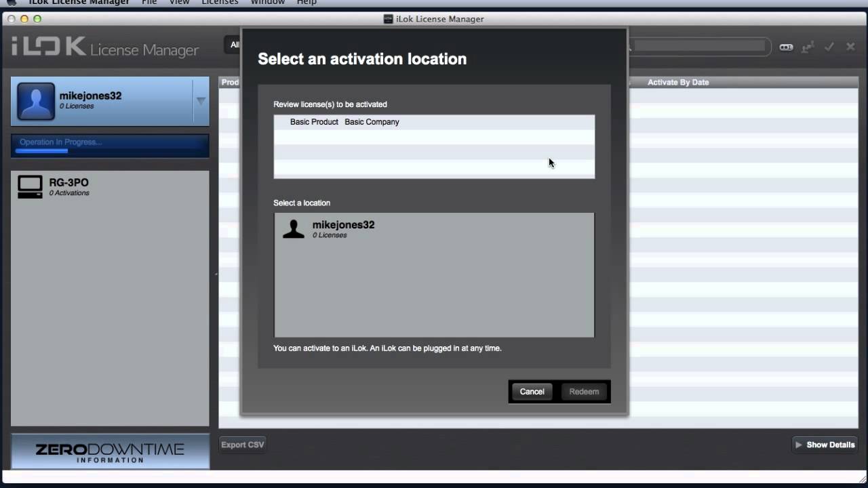Screen dimensions: 868x488
Task: Expand the Show Details panel
Action: (x=825, y=445)
